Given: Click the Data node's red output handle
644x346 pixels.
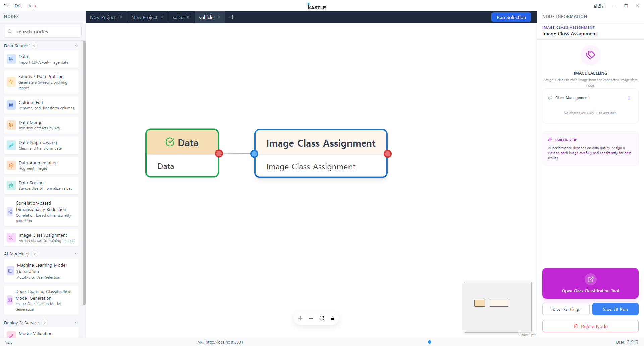Looking at the screenshot, I should pos(219,153).
